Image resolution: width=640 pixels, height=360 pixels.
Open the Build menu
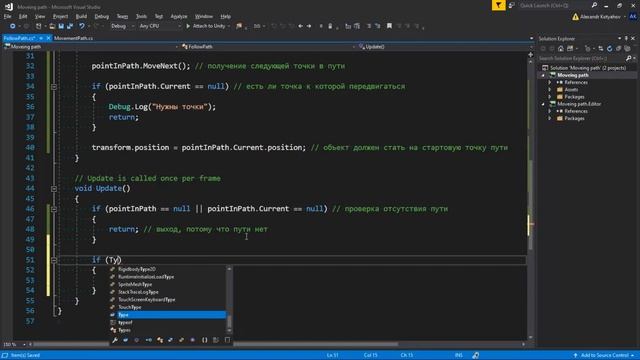pyautogui.click(x=81, y=16)
